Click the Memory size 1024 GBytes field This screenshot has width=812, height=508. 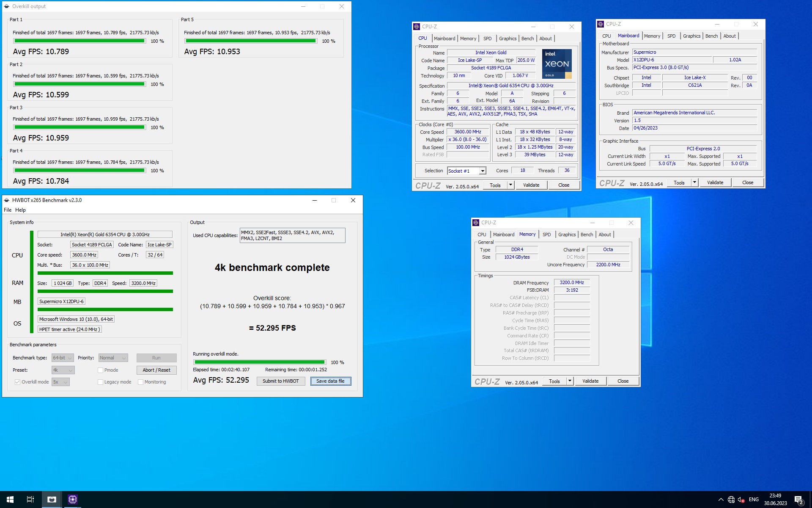[x=516, y=257]
